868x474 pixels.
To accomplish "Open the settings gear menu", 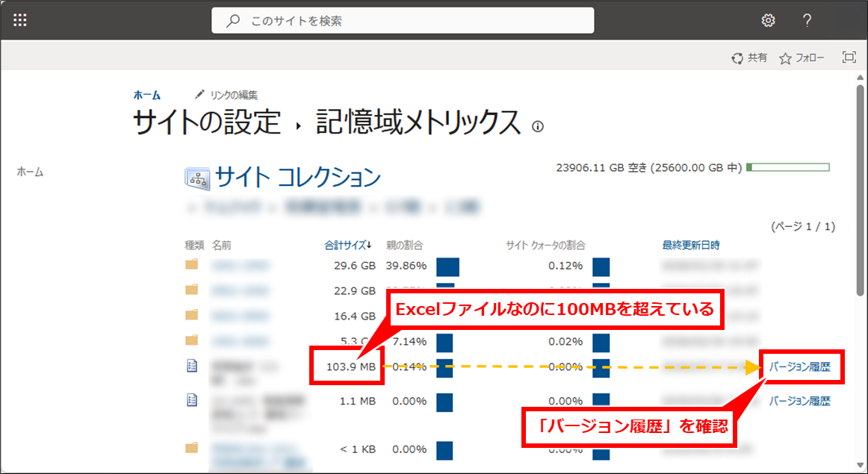I will (768, 20).
